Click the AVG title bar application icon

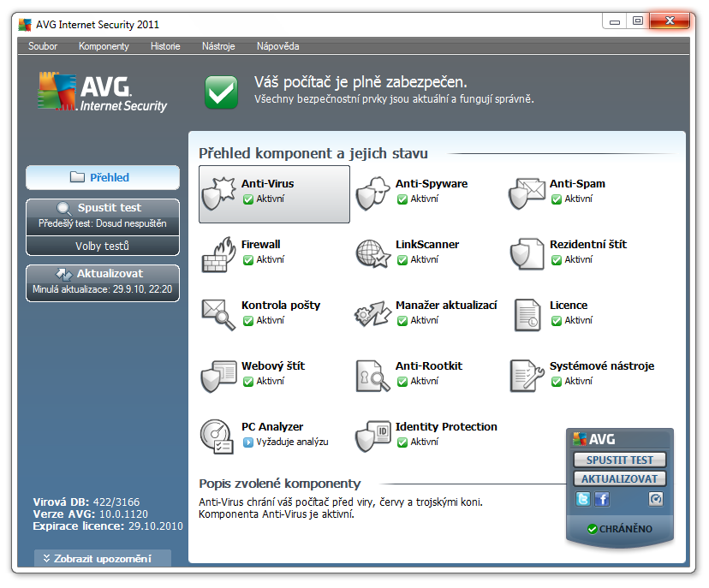click(25, 25)
